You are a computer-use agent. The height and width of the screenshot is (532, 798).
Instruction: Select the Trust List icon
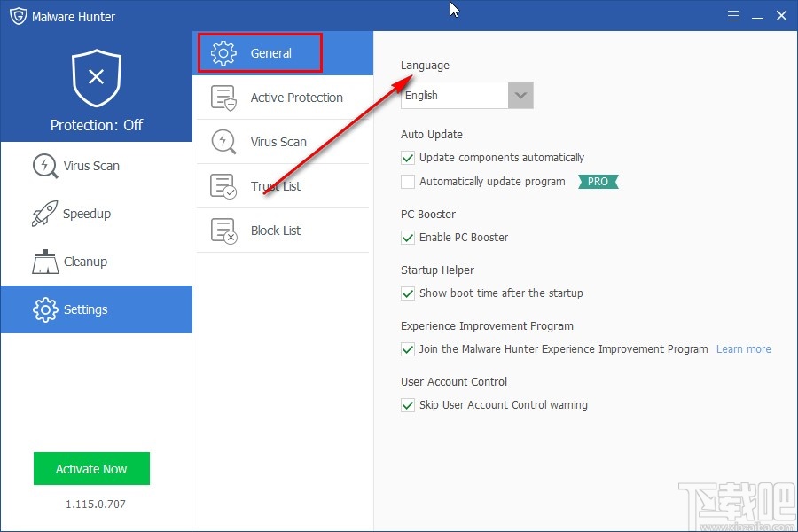coord(223,185)
